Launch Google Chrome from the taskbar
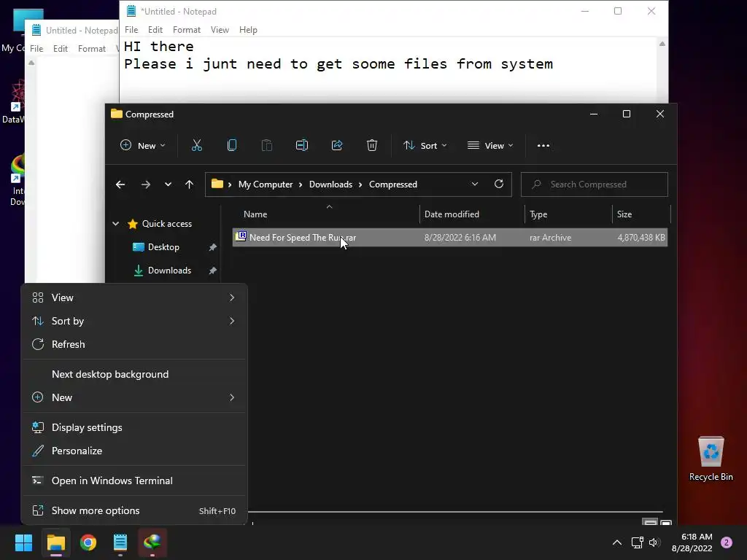Image resolution: width=747 pixels, height=560 pixels. [x=88, y=542]
